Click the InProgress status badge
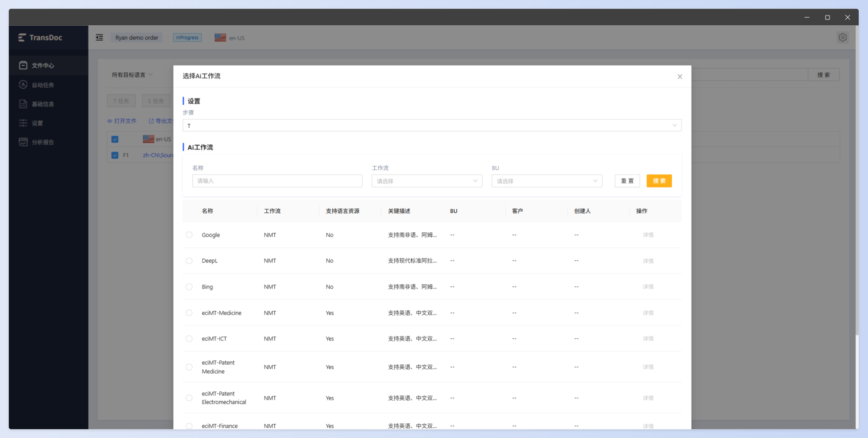Screen dimensions: 868x438 point(187,38)
